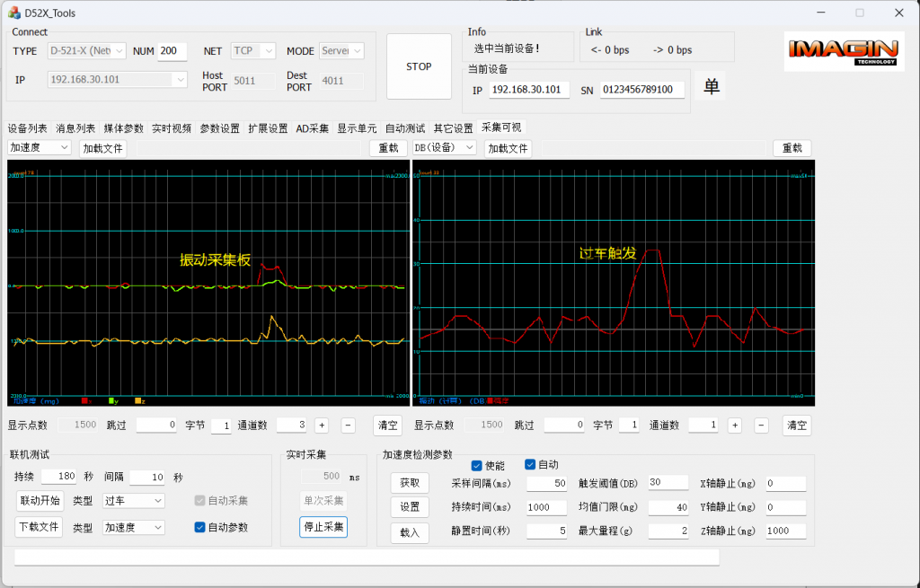Click the IMAGIN Technology logo
This screenshot has width=920, height=588.
[x=844, y=51]
